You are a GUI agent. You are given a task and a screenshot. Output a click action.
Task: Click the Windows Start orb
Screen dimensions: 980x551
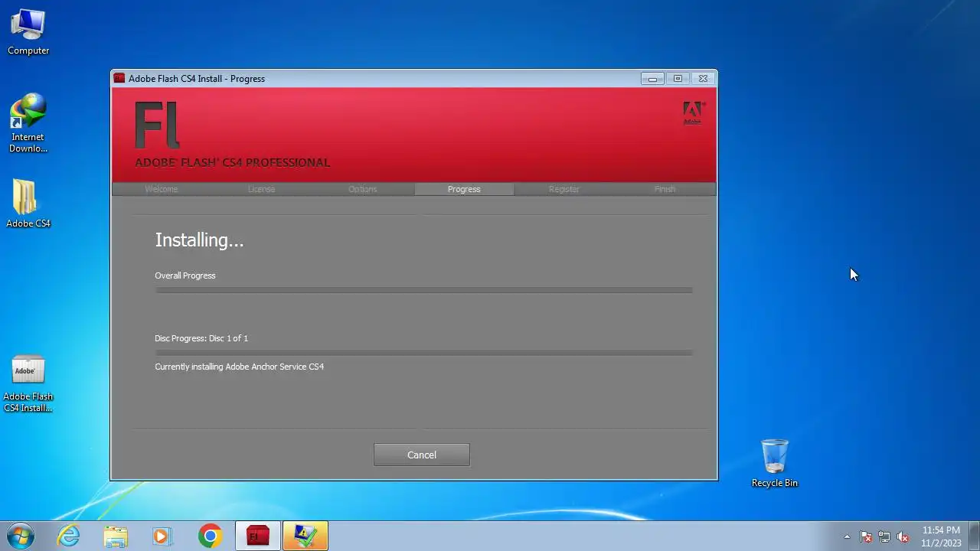tap(21, 536)
